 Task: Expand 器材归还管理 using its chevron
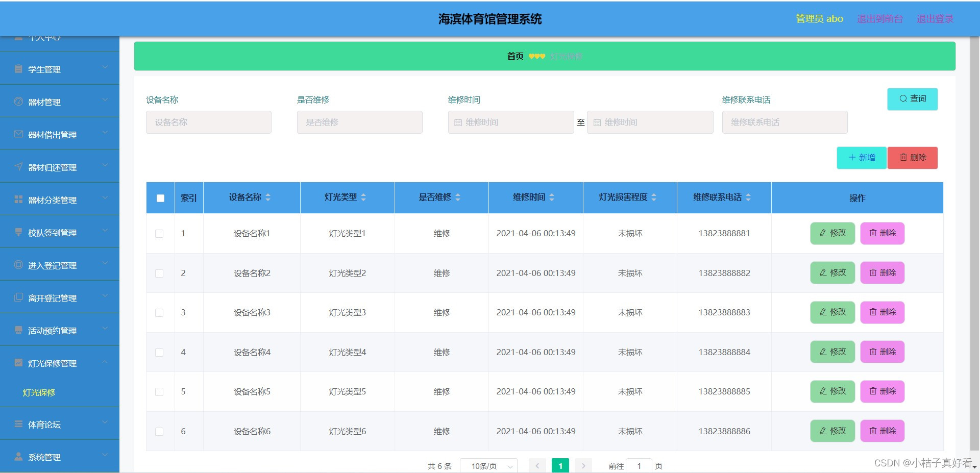tap(105, 165)
